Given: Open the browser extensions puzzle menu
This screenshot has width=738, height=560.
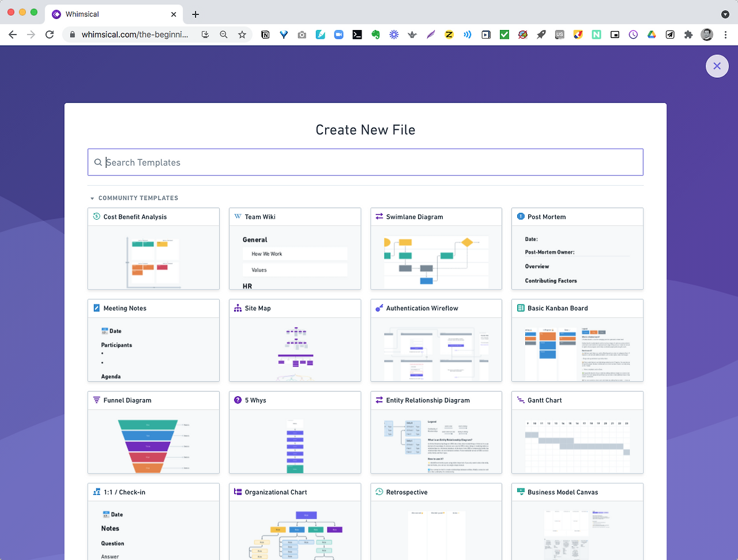Looking at the screenshot, I should tap(688, 35).
